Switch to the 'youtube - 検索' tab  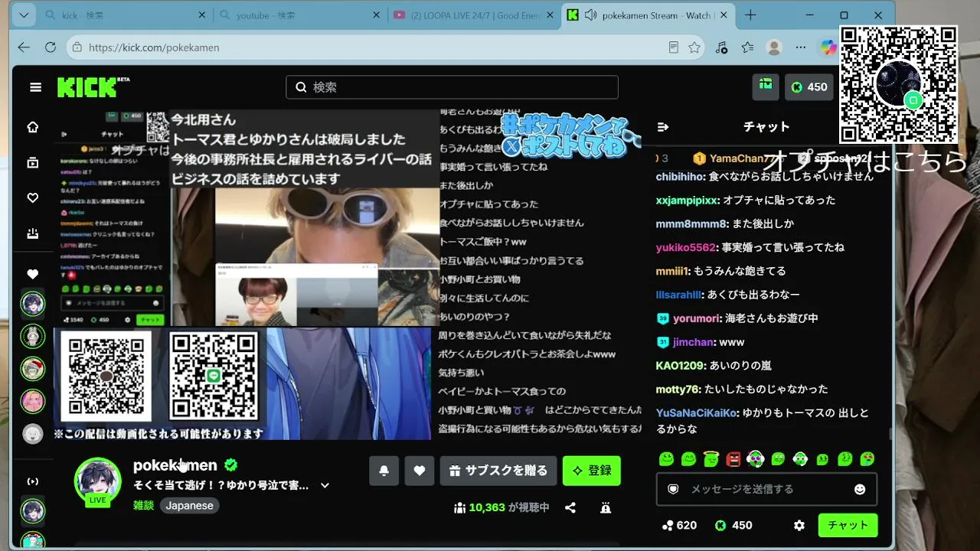click(x=299, y=15)
